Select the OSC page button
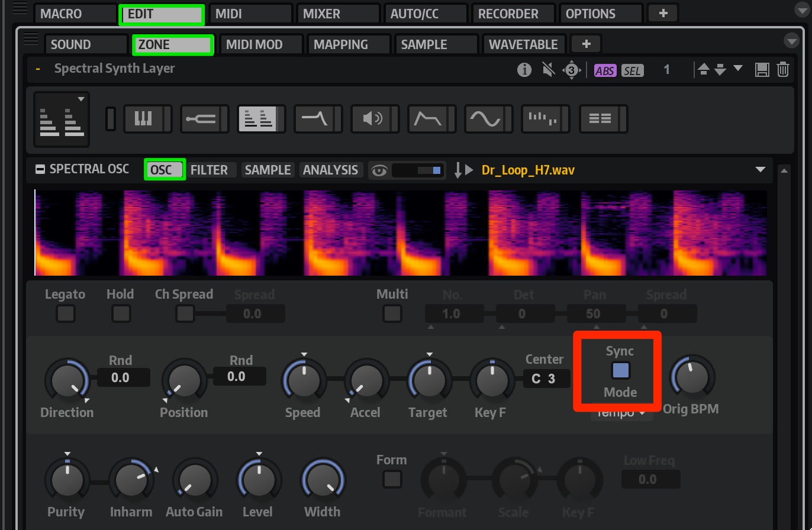Image resolution: width=812 pixels, height=530 pixels. click(165, 170)
